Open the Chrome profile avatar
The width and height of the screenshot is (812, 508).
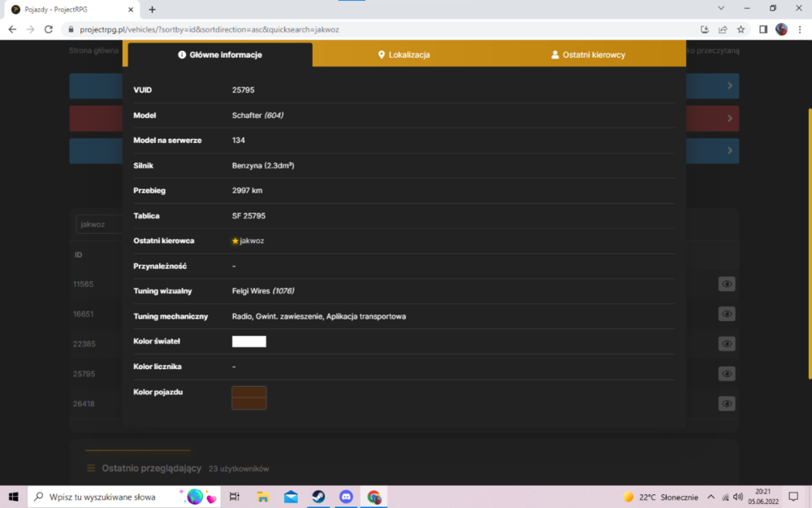[781, 29]
